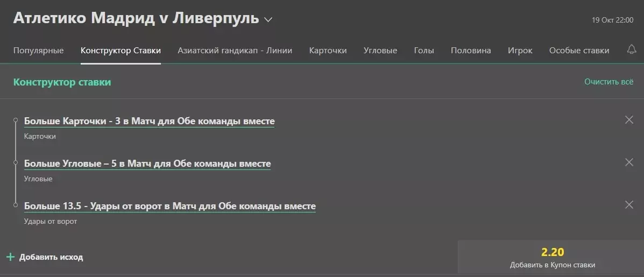Image resolution: width=644 pixels, height=277 pixels.
Task: Click the Карточки sublabel under first selection
Action: pos(40,136)
